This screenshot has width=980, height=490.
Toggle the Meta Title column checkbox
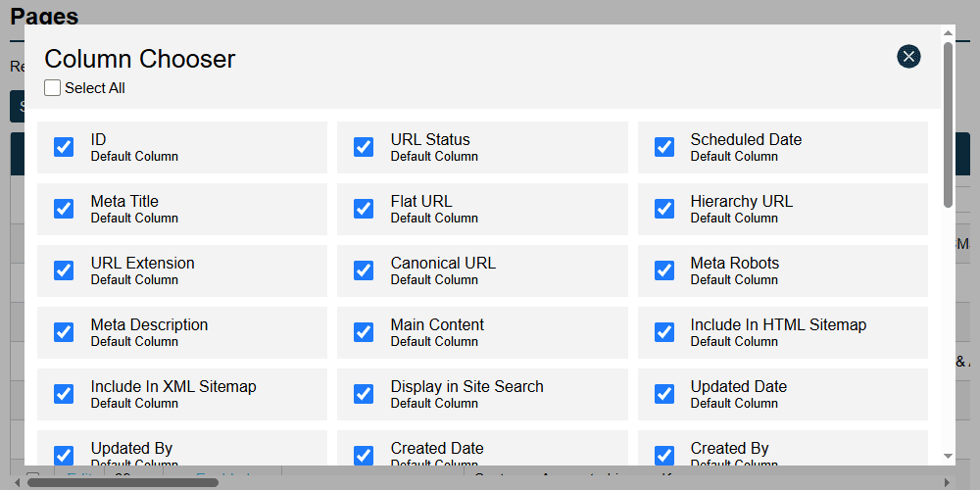click(x=64, y=209)
